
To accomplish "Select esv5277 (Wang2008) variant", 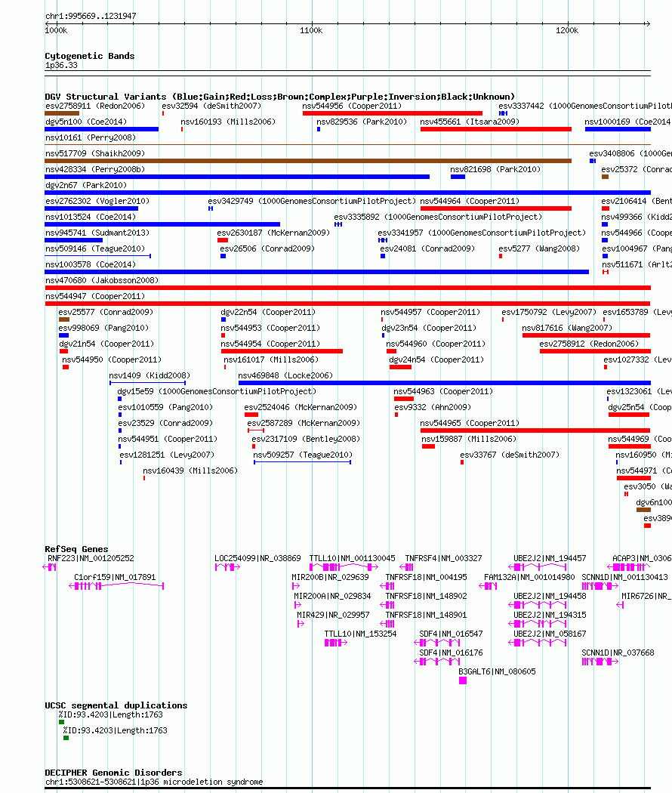I will pyautogui.click(x=539, y=248).
